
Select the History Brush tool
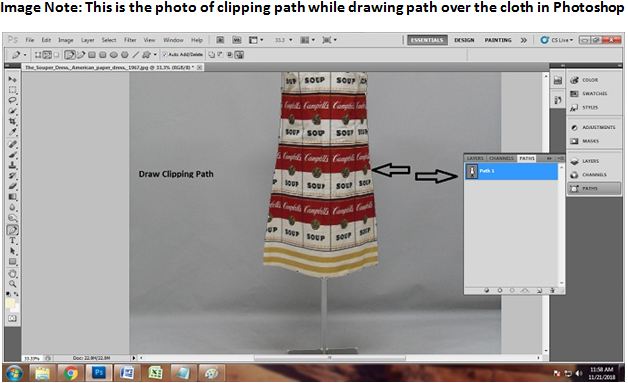coord(12,175)
